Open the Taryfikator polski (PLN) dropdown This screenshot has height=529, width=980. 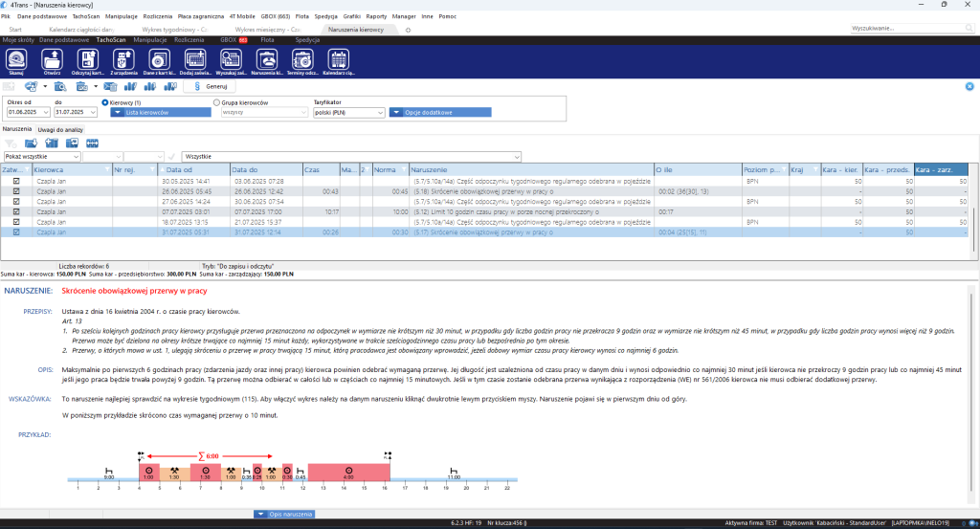click(348, 113)
